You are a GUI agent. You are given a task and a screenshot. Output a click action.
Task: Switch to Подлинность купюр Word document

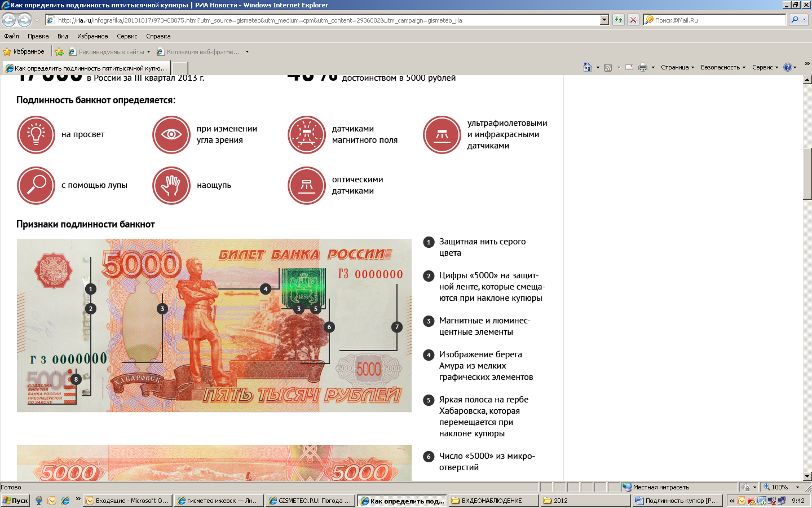pyautogui.click(x=677, y=501)
